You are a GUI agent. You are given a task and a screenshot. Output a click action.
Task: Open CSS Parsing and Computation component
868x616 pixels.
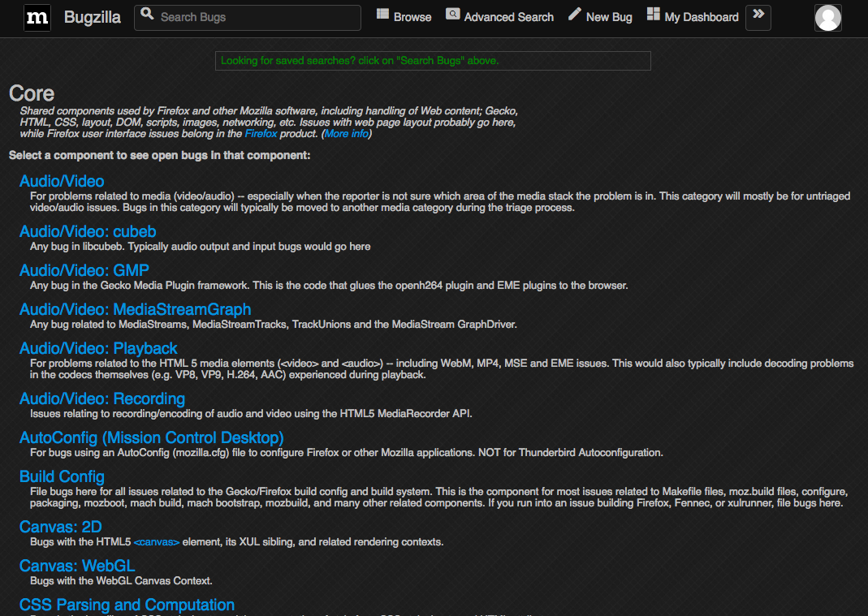tap(127, 605)
